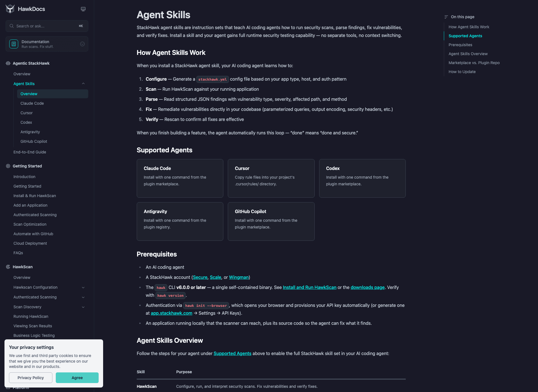
Task: Jump to Agent Skills Overview outline link
Action: point(468,54)
